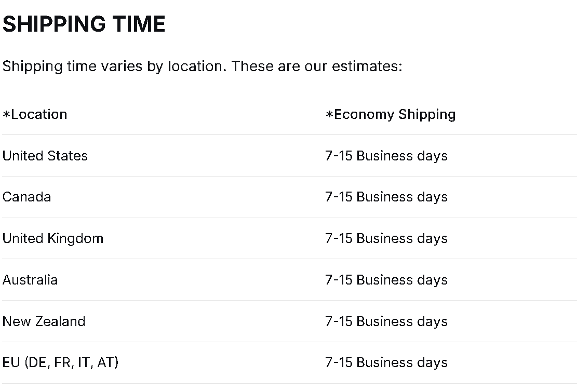
Task: Click the 7-15 Business days in EU row
Action: pyautogui.click(x=386, y=362)
